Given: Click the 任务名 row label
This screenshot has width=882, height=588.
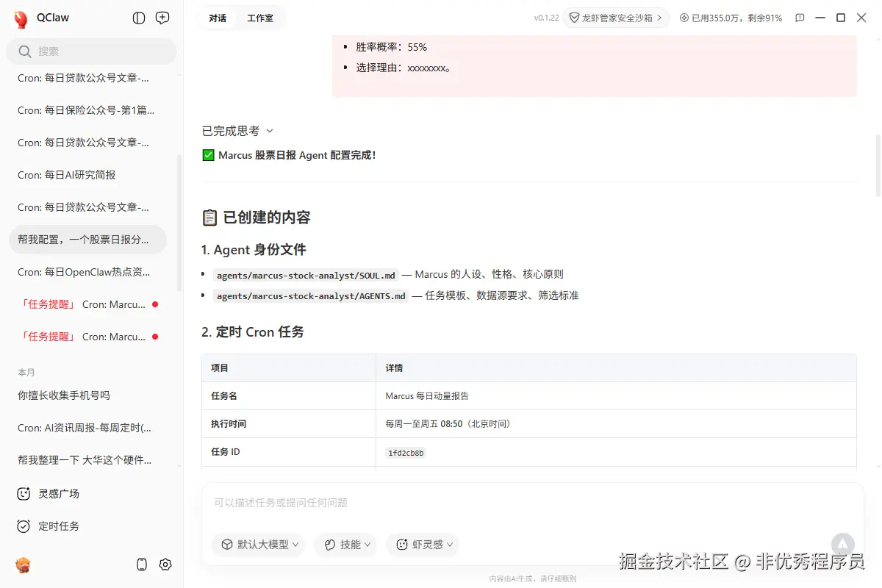Looking at the screenshot, I should [224, 395].
